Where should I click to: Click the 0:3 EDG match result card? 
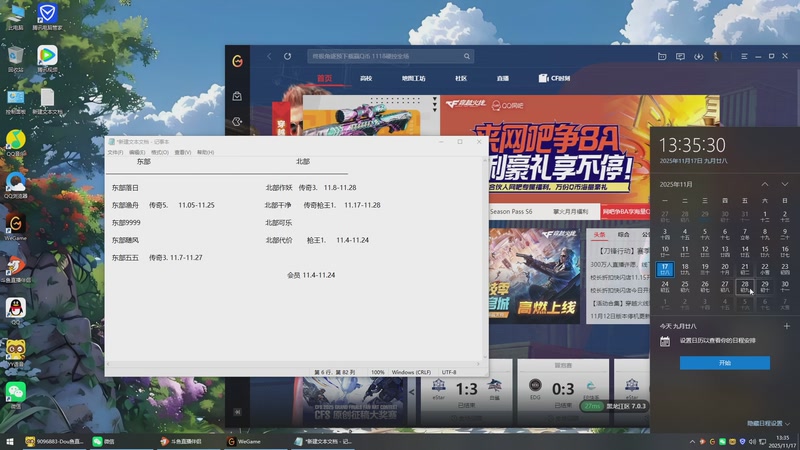[x=563, y=393]
